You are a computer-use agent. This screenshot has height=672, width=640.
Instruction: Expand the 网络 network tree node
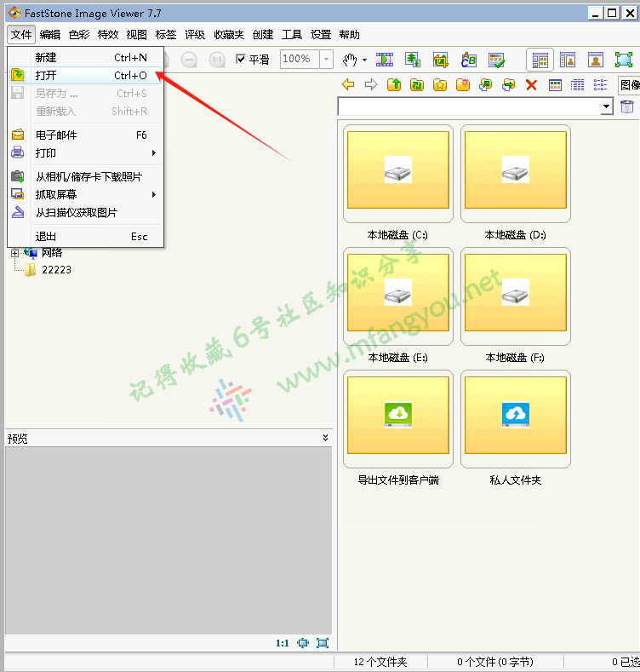pos(14,253)
